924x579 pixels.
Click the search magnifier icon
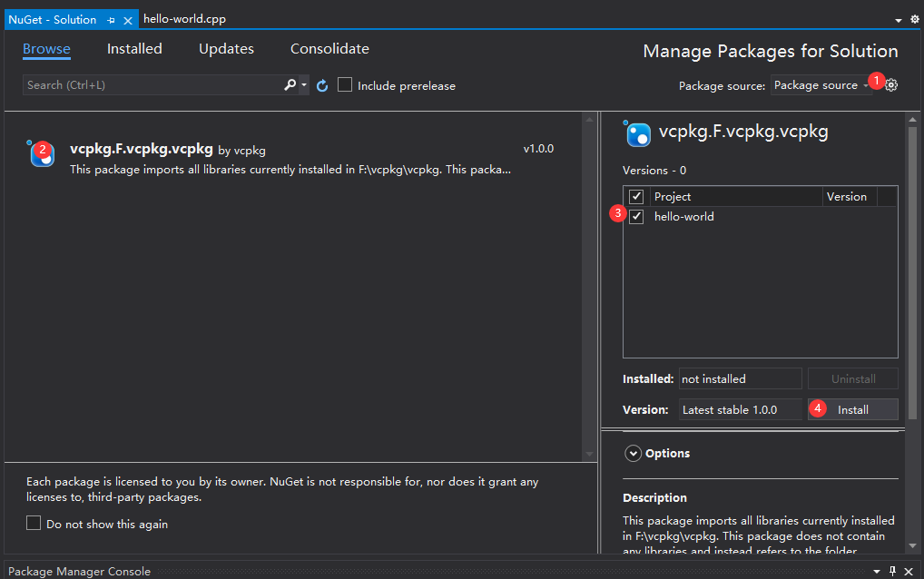pos(290,84)
